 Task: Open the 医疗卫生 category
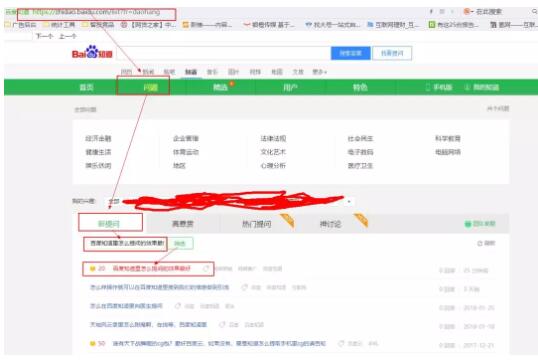tap(360, 165)
